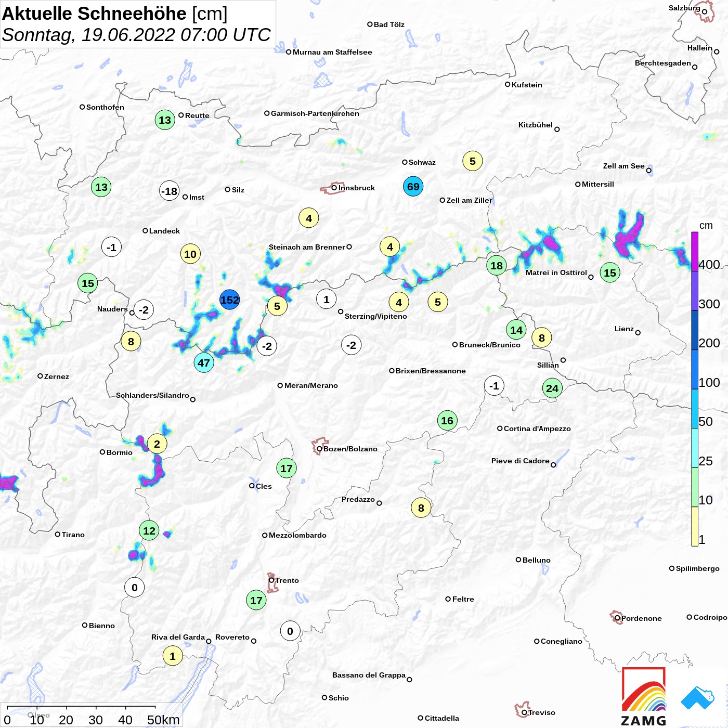This screenshot has height=728, width=728.
Task: Pick the violet legend segment between 300 and 400
Action: click(x=695, y=291)
